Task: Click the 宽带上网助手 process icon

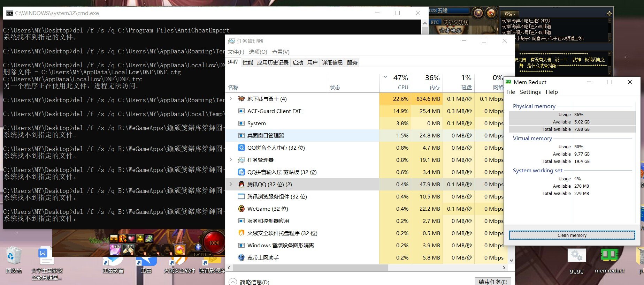Action: point(241,257)
